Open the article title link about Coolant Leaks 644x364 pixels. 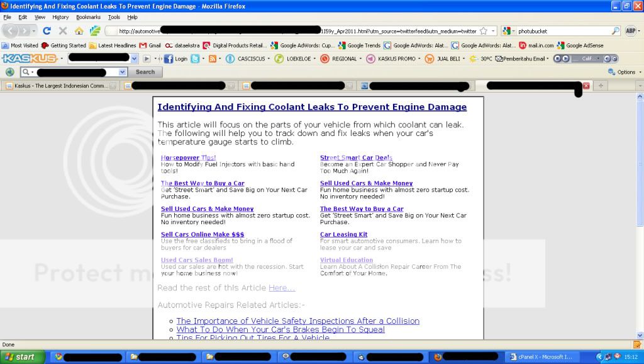click(312, 107)
